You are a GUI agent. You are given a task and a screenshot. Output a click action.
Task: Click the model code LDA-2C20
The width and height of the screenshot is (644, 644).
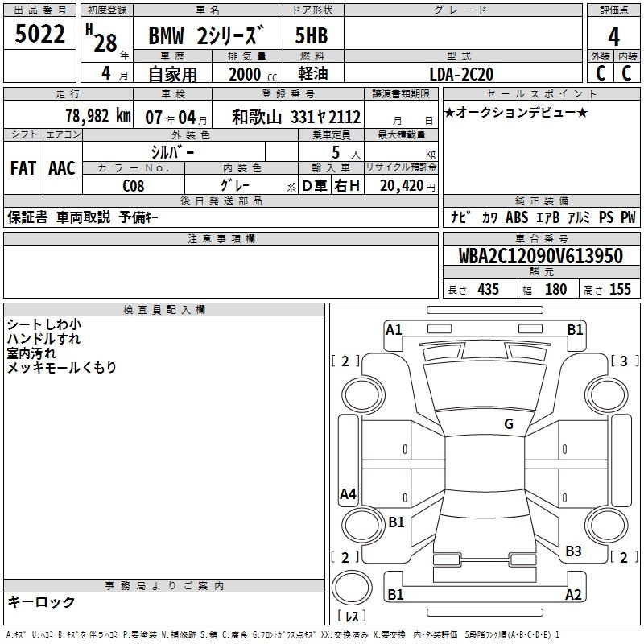tap(461, 74)
